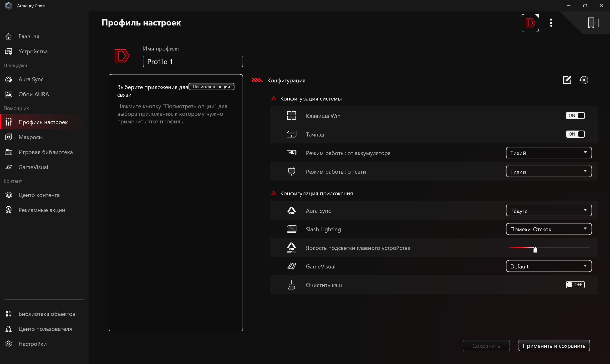Image resolution: width=610 pixels, height=364 pixels.
Task: Click the Win key grid icon
Action: coord(292,116)
